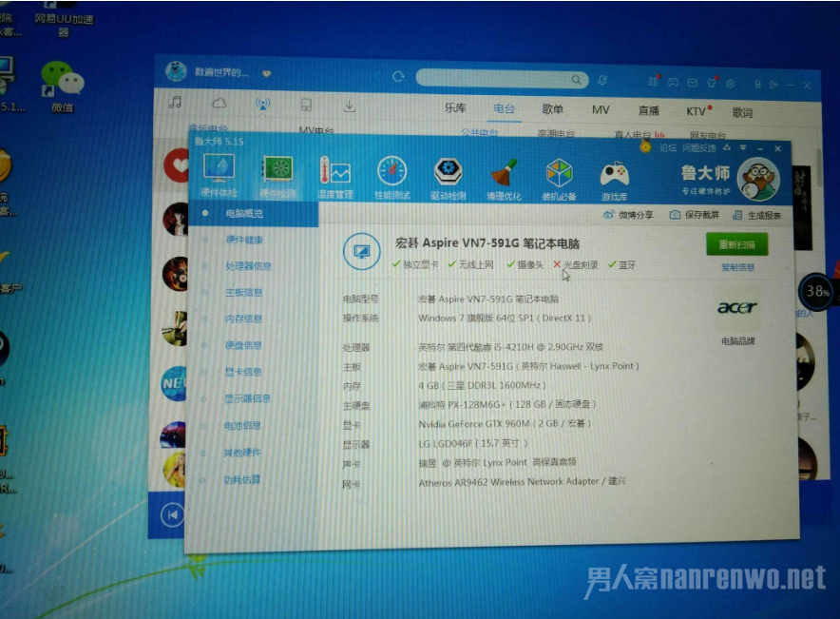This screenshot has height=619, width=840.
Task: Click refresh icon in music player
Action: point(398,77)
